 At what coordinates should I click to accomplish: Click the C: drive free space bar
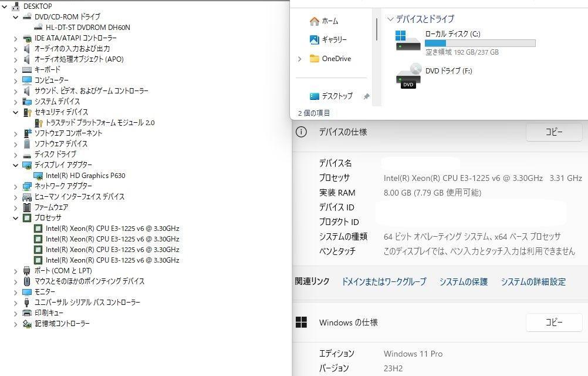480,43
